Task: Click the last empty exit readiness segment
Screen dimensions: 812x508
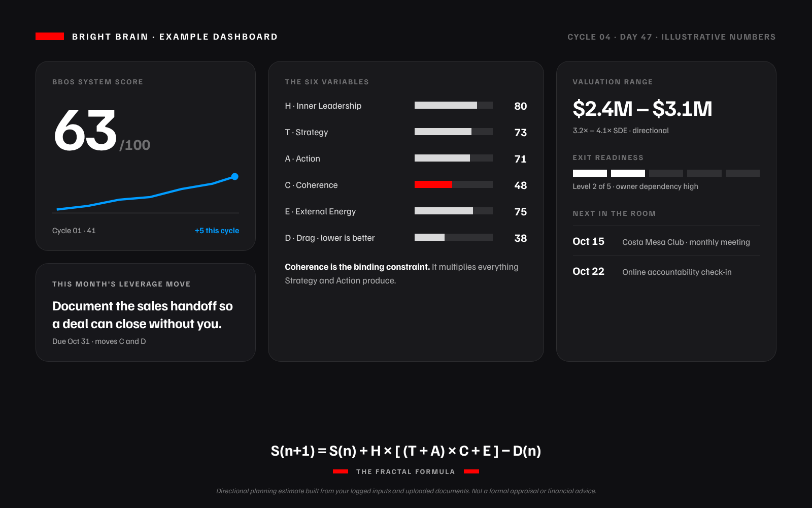Action: [742, 173]
